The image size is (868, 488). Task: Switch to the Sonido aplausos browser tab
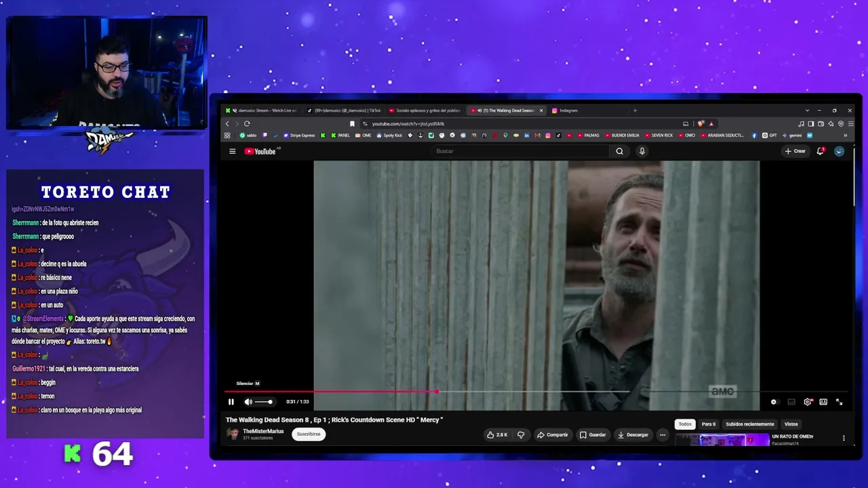point(425,110)
